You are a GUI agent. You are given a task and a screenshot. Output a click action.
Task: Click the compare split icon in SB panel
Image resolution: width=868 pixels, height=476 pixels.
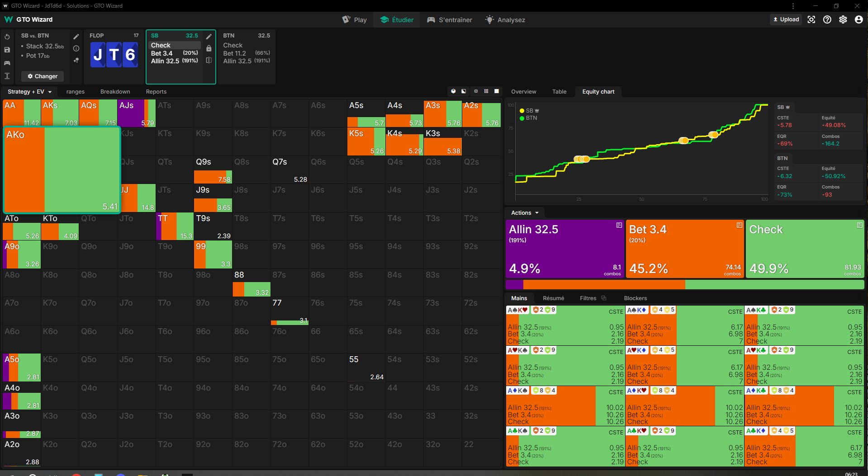(209, 60)
